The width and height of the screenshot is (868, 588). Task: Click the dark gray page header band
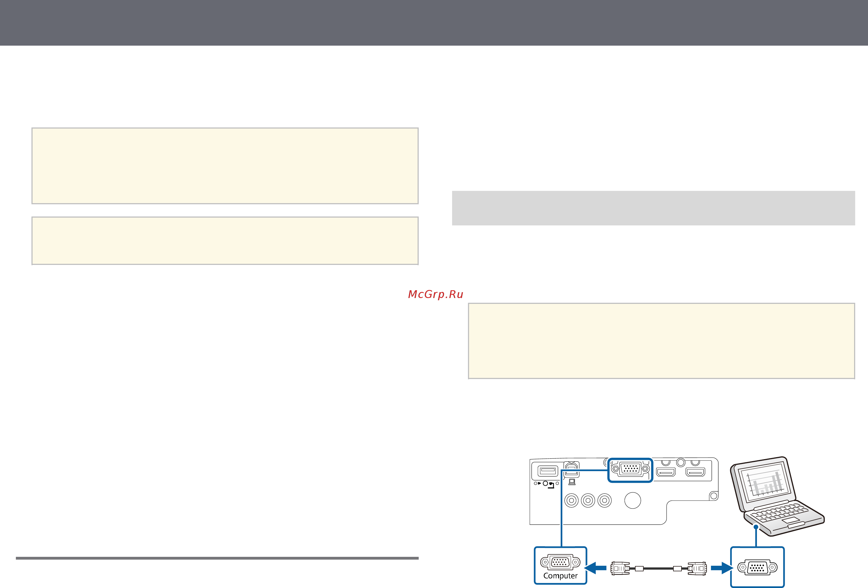(434, 23)
